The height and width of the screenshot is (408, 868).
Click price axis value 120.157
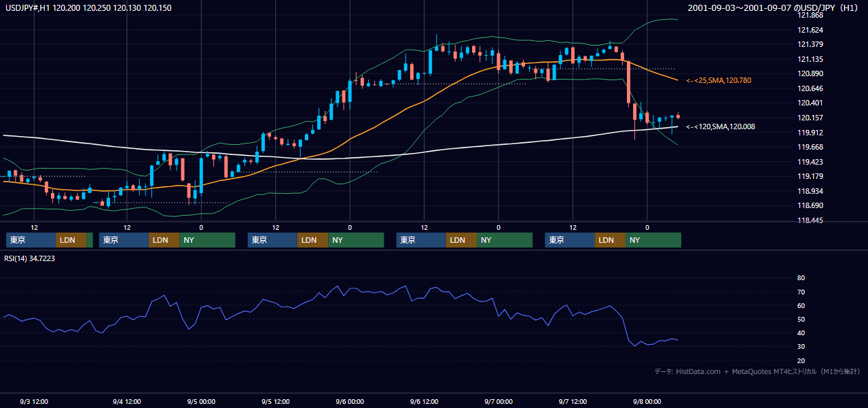click(x=810, y=118)
